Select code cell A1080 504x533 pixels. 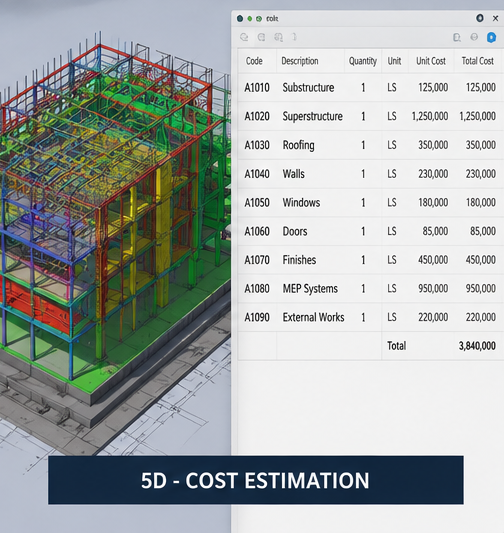(x=257, y=289)
